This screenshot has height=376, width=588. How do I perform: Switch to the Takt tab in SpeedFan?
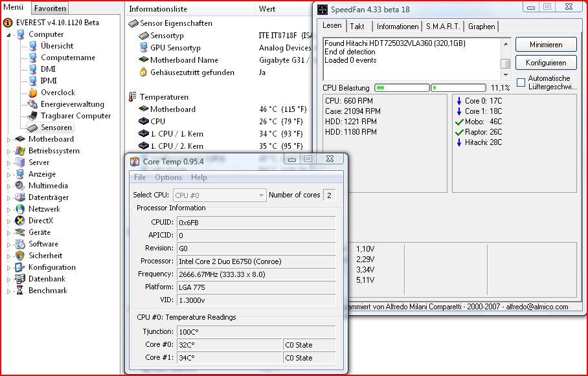click(x=357, y=27)
